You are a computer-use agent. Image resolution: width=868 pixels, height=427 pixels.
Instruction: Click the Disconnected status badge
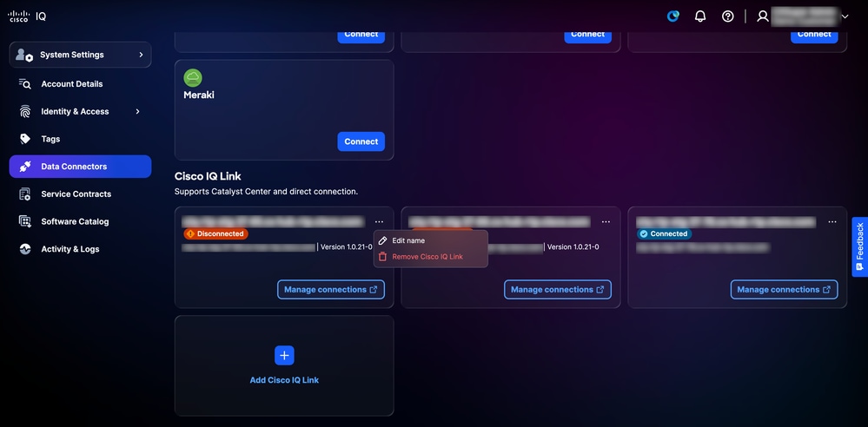(215, 234)
